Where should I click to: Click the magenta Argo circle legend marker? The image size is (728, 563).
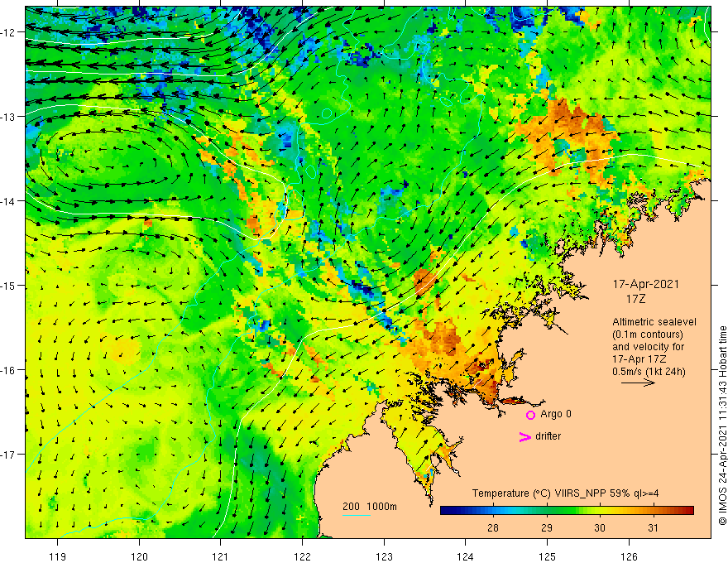coord(530,415)
